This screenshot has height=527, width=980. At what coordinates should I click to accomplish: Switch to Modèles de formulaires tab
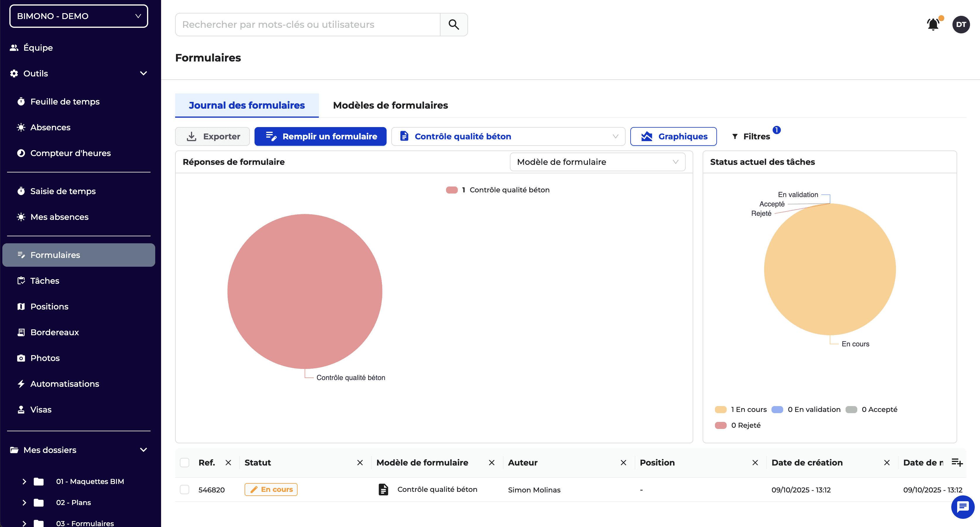pyautogui.click(x=390, y=105)
